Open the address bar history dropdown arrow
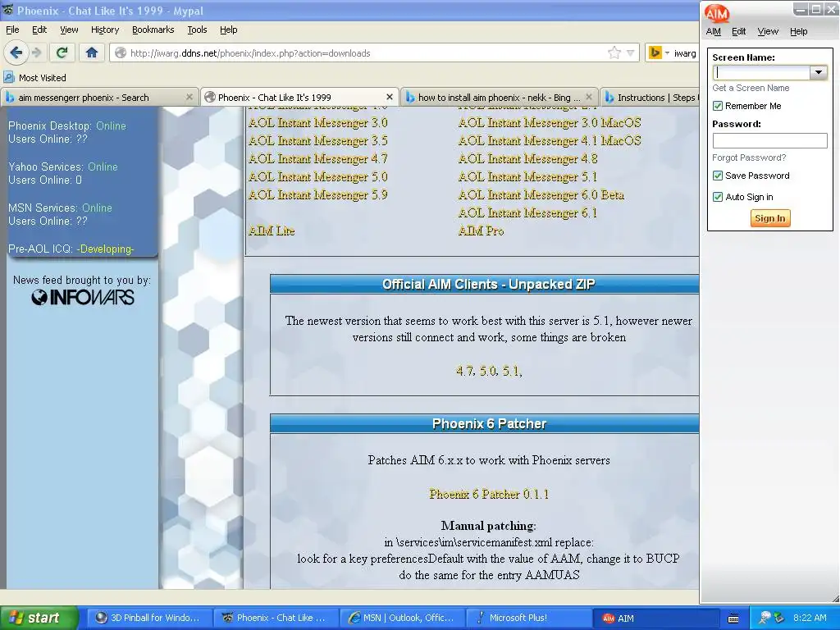This screenshot has height=630, width=840. coord(631,52)
